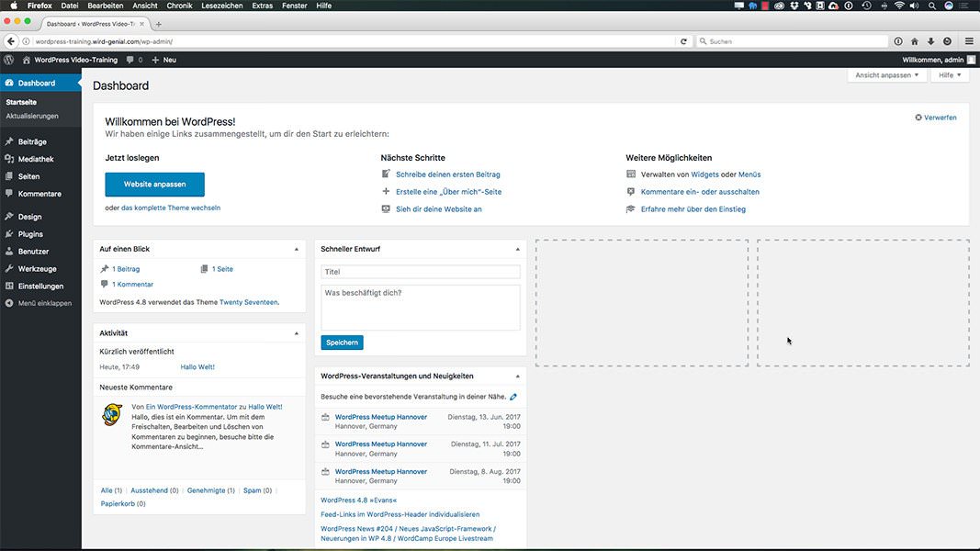
Task: Click das komplette Theme wechseln link
Action: click(171, 208)
